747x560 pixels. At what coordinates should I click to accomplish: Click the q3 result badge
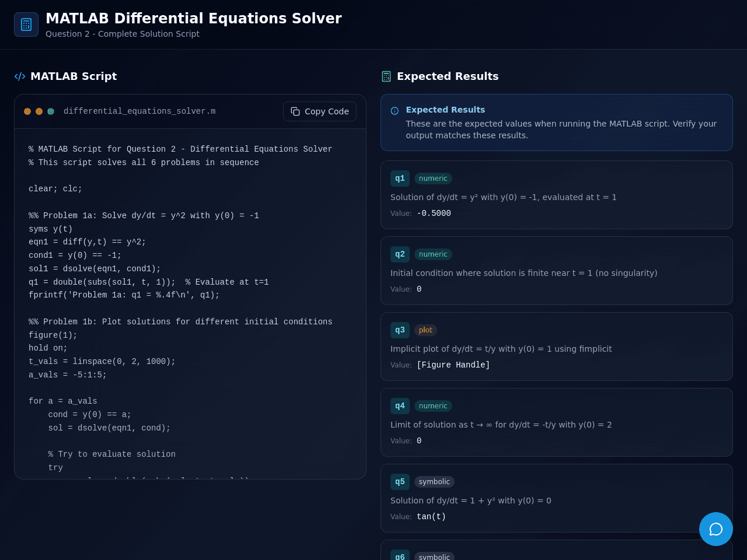coord(400,330)
